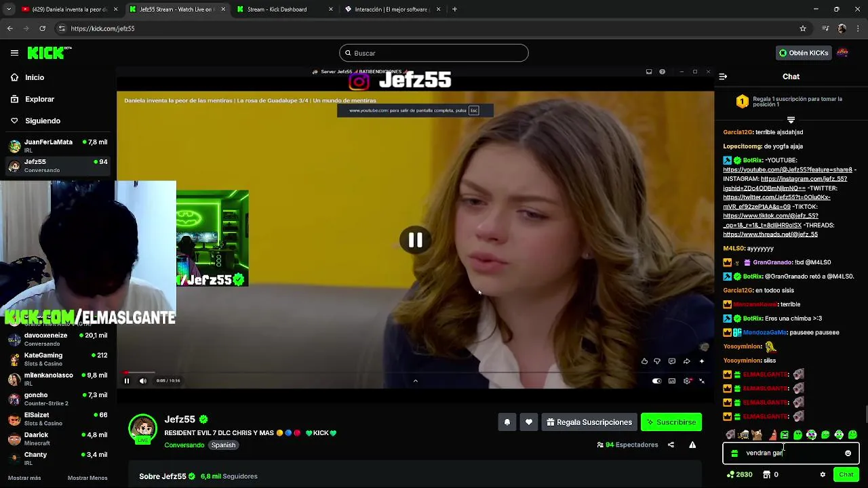Click the search box Buscar
This screenshot has height=488, width=868.
(x=434, y=53)
